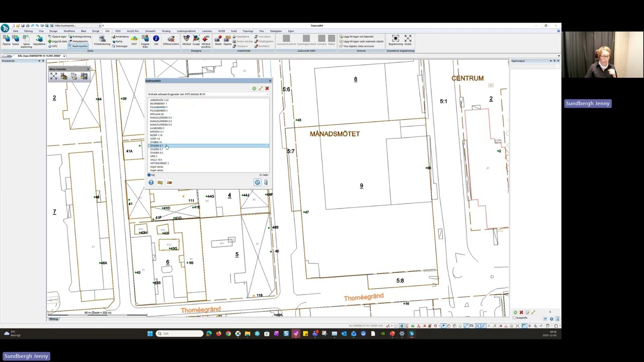Click the FAST cloud icon
The height and width of the screenshot is (362, 644).
[134, 40]
